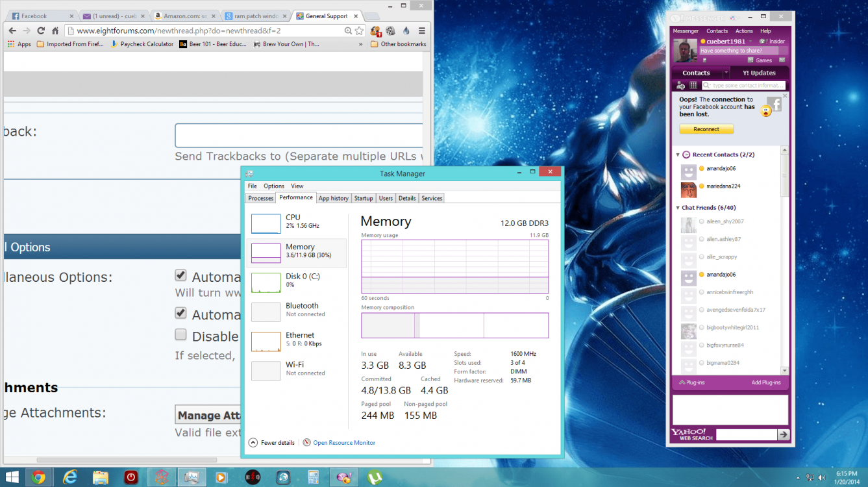Select Ethernet in the Task Manager sidebar

click(296, 341)
